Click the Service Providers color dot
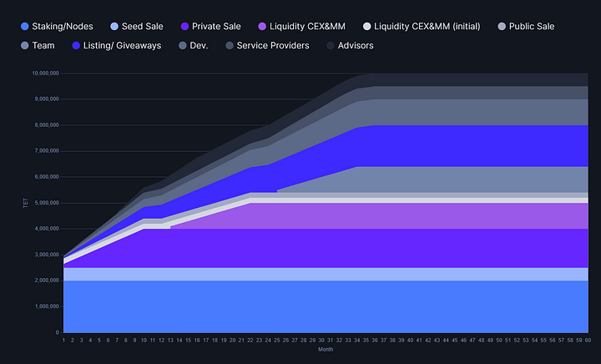The width and height of the screenshot is (601, 364). coord(230,46)
